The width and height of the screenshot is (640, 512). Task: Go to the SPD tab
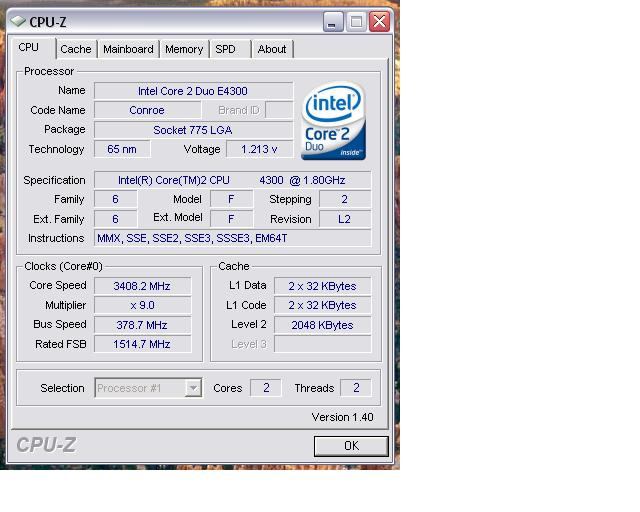[229, 49]
